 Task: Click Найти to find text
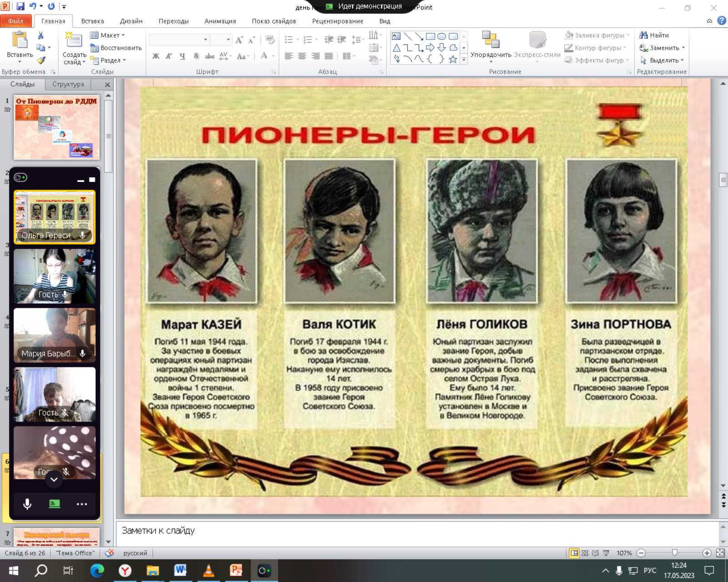[654, 35]
